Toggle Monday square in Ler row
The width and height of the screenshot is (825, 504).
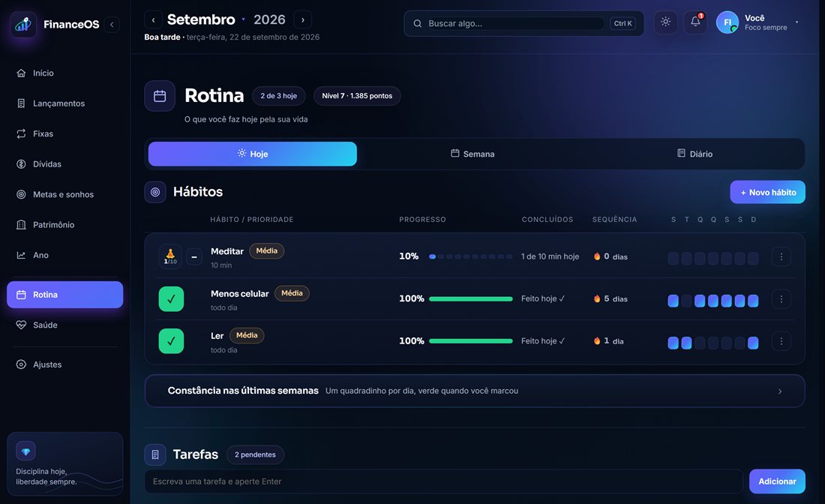coord(673,343)
